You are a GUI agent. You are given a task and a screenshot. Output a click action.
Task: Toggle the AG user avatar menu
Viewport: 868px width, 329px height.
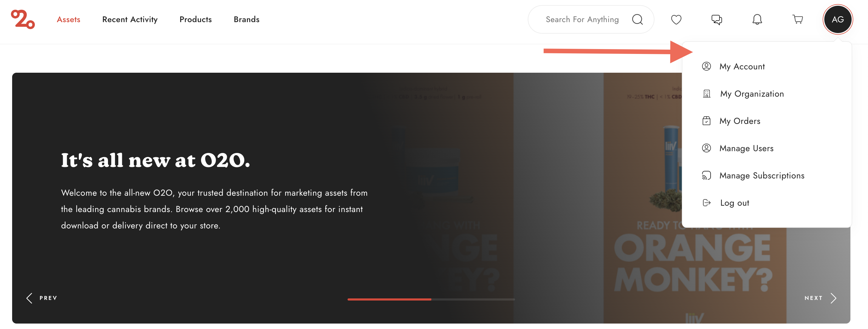pos(837,19)
